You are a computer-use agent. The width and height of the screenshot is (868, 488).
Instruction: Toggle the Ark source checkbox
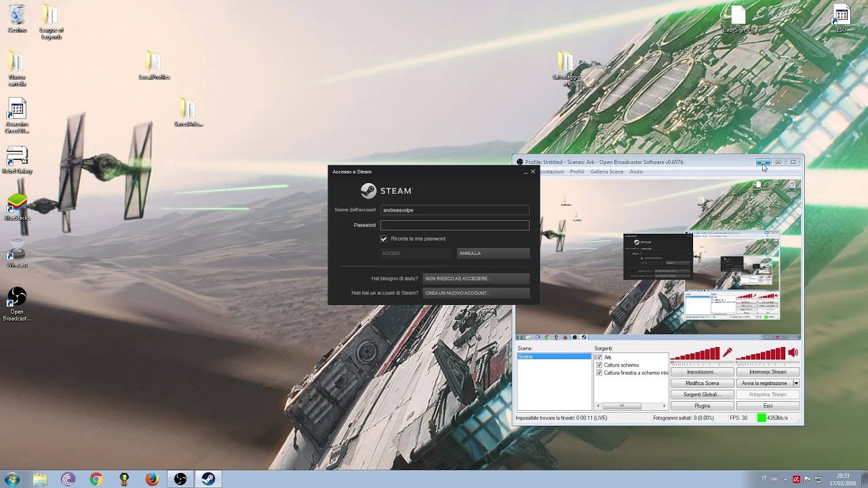(x=599, y=357)
